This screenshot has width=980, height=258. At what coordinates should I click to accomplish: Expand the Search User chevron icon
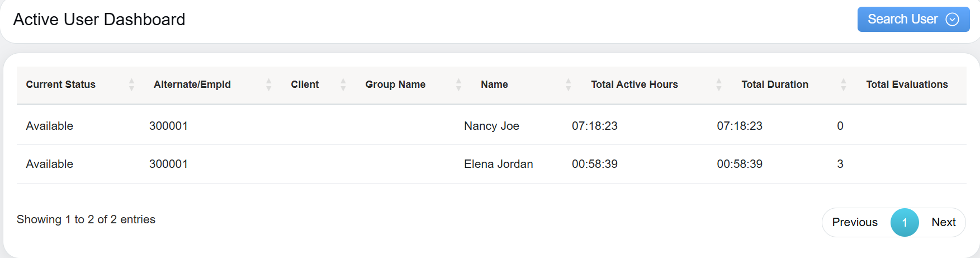click(952, 20)
